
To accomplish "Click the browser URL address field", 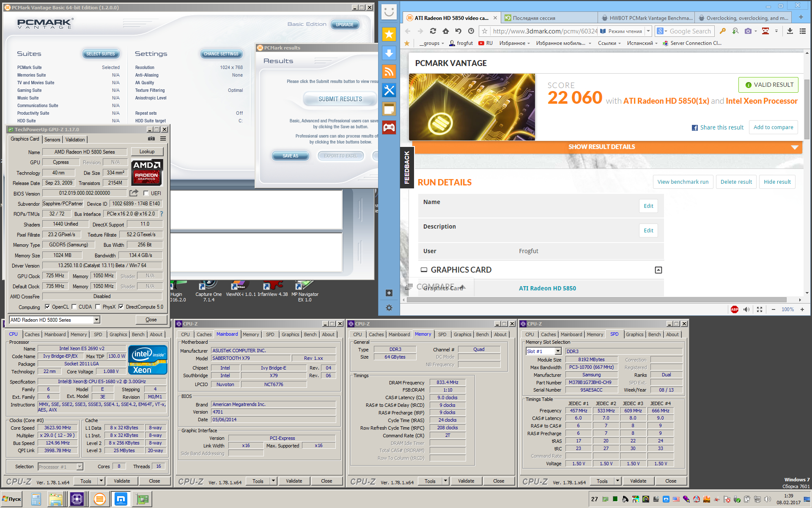I will (x=545, y=31).
